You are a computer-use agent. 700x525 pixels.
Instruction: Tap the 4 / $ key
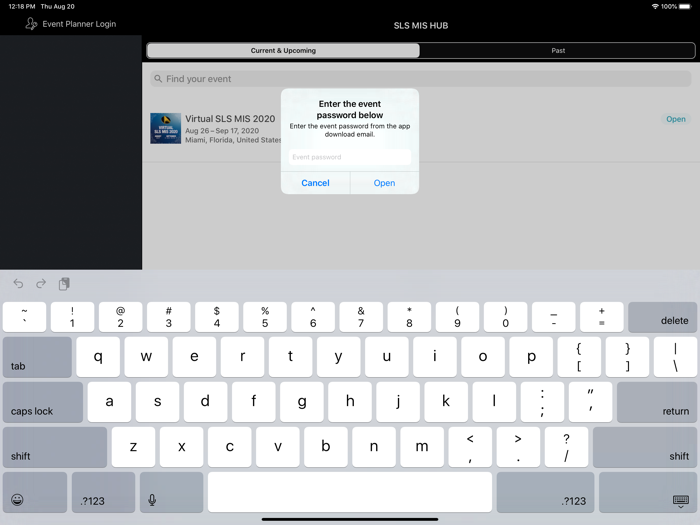click(x=217, y=317)
